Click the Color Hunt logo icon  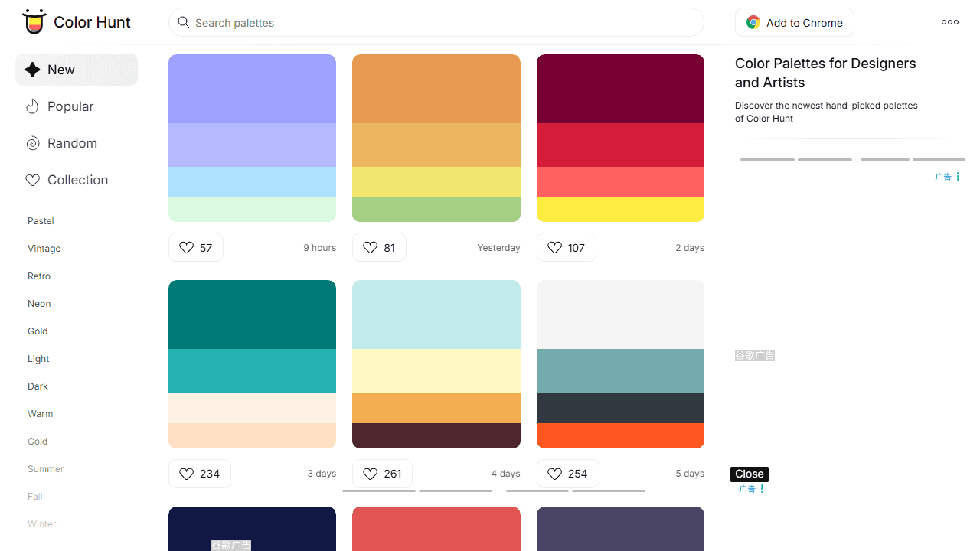(x=34, y=22)
